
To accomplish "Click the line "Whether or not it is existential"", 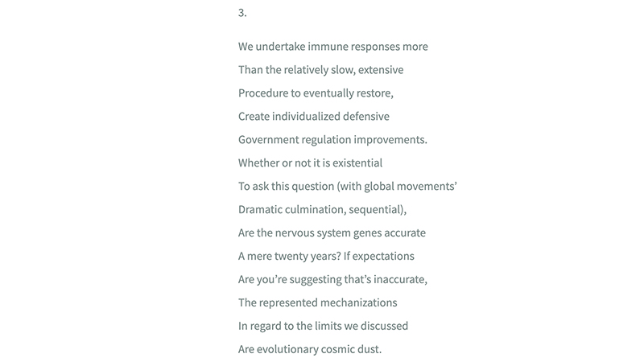I will (310, 163).
